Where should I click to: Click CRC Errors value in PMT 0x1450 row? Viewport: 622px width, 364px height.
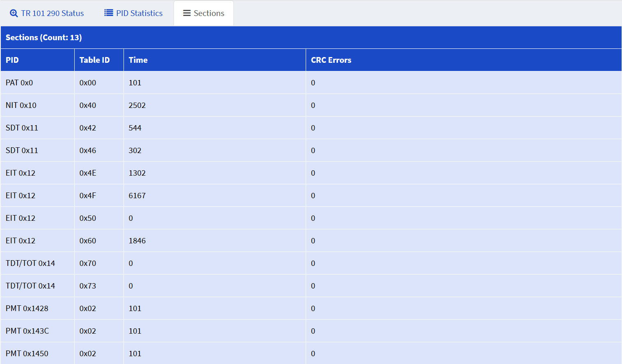313,353
